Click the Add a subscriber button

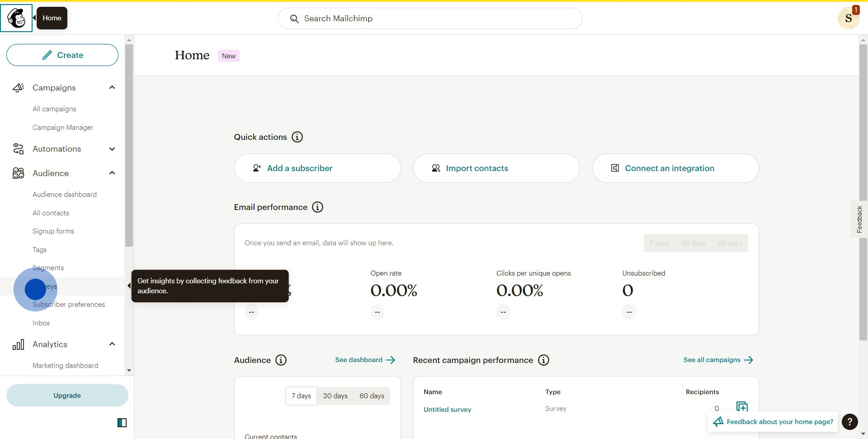tap(317, 168)
